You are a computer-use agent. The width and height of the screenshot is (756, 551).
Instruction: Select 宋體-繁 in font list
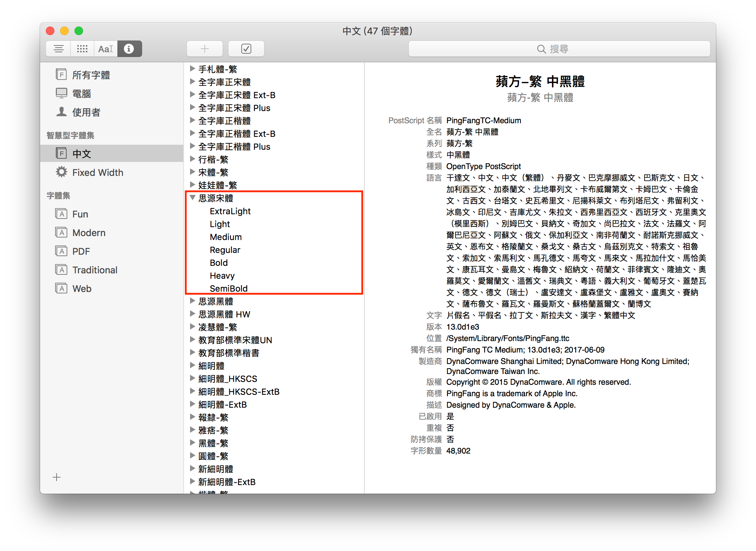(x=213, y=172)
